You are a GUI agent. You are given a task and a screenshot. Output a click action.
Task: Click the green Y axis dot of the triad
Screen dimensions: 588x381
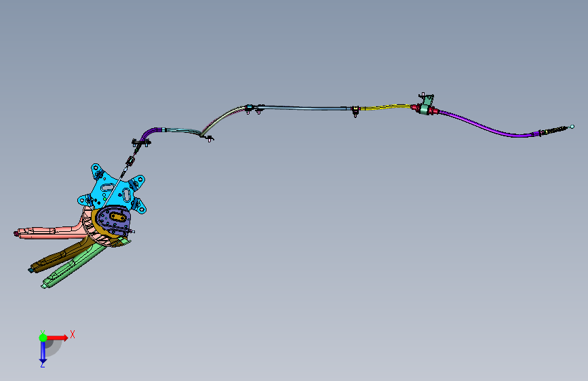[43, 338]
